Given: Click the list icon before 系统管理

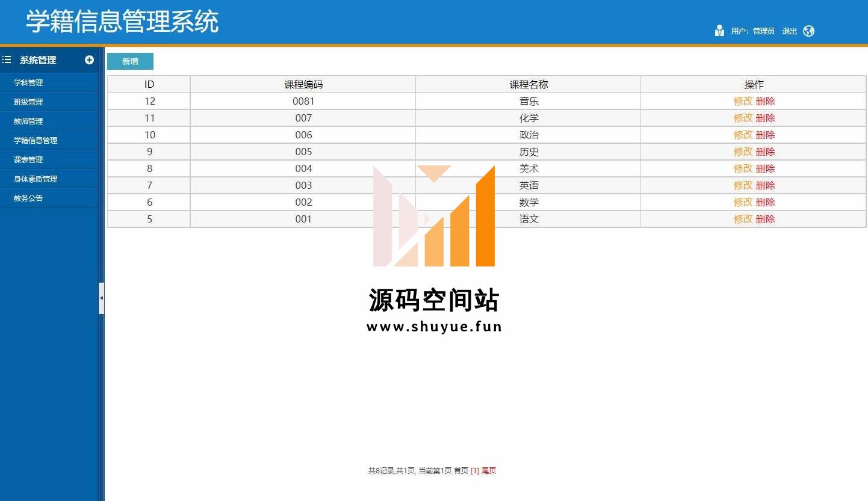Looking at the screenshot, I should click(x=7, y=60).
